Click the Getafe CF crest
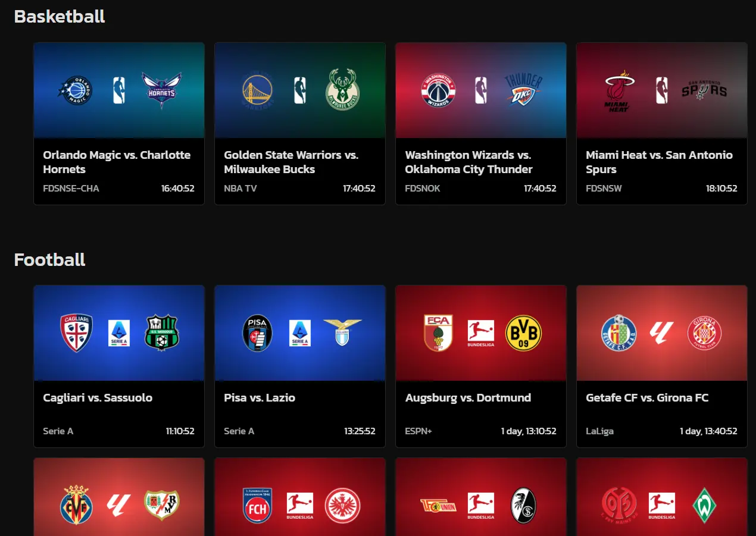756x536 pixels. tap(619, 333)
